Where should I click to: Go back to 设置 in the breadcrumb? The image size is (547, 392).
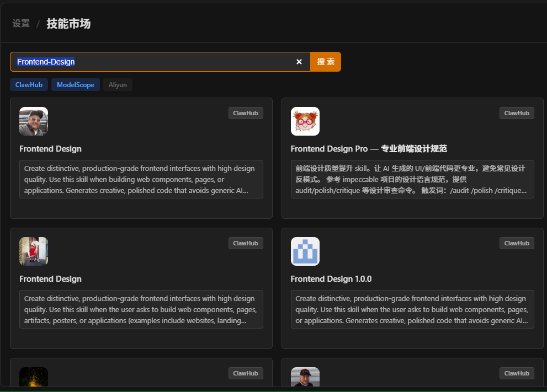point(22,23)
